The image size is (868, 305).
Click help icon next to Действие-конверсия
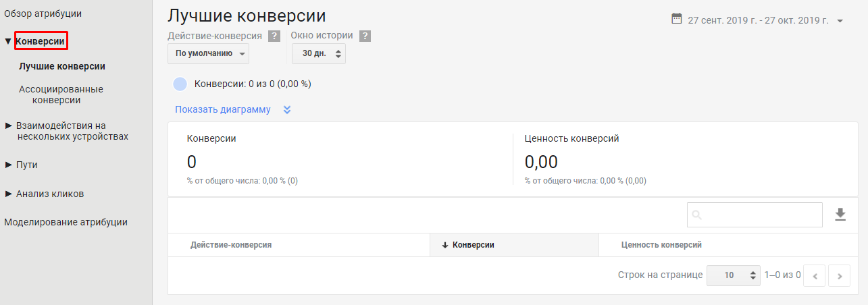coord(274,36)
